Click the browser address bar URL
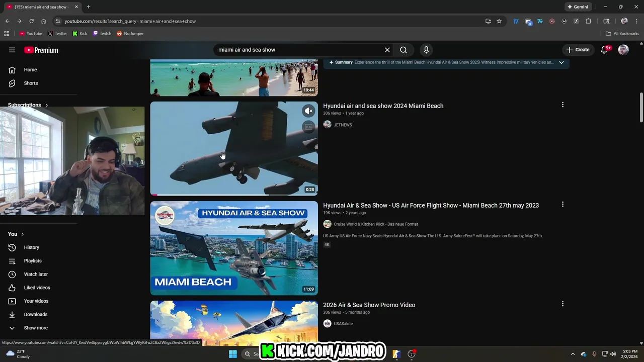This screenshot has height=362, width=644. [x=130, y=21]
